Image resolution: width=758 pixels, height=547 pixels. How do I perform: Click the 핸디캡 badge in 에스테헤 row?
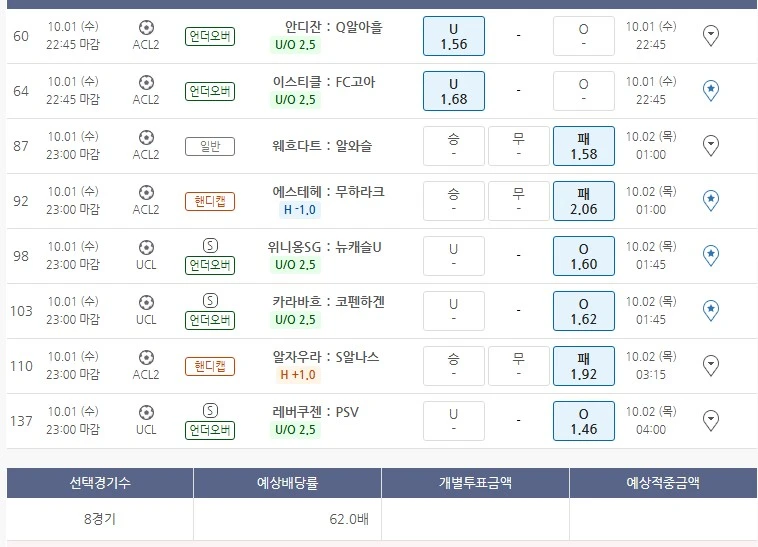(210, 201)
